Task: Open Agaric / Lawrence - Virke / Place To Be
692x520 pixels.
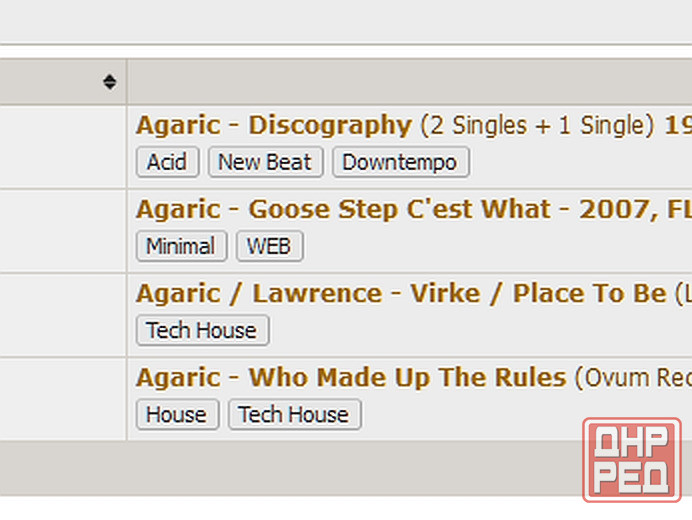Action: 400,294
